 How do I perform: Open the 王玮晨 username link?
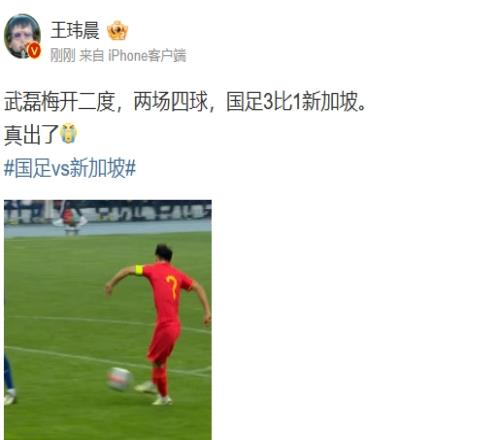[x=75, y=30]
